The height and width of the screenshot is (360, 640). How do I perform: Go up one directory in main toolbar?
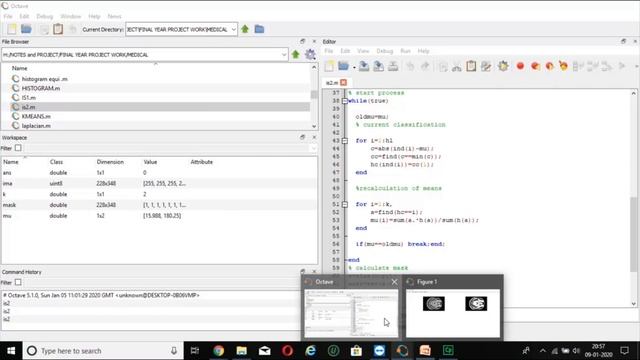click(x=245, y=29)
